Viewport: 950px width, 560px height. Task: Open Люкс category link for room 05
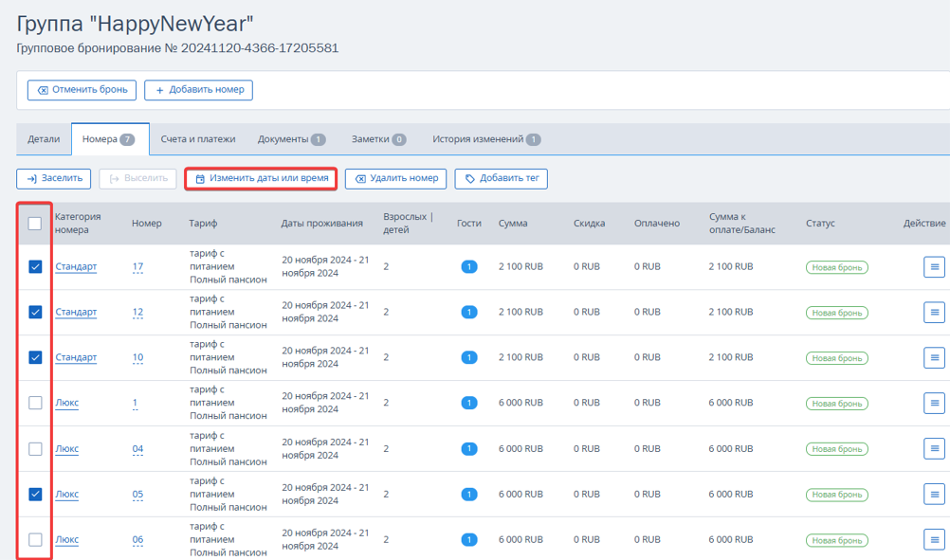pyautogui.click(x=66, y=494)
